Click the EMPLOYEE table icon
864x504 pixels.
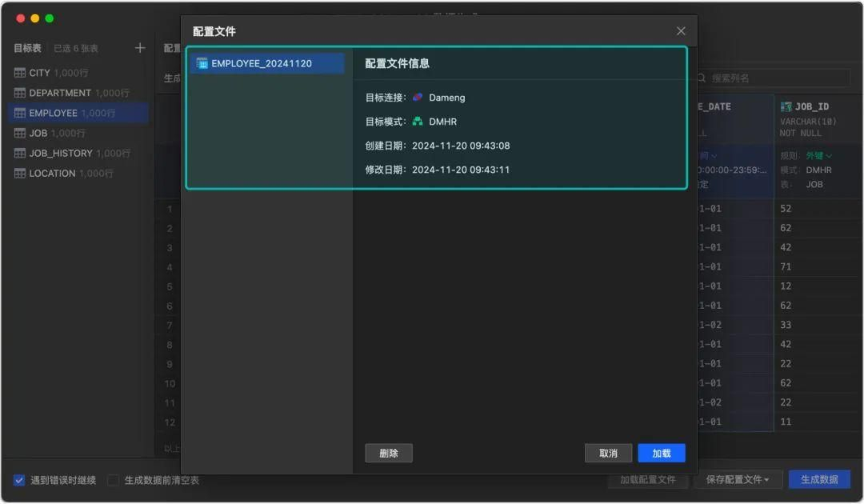(20, 113)
